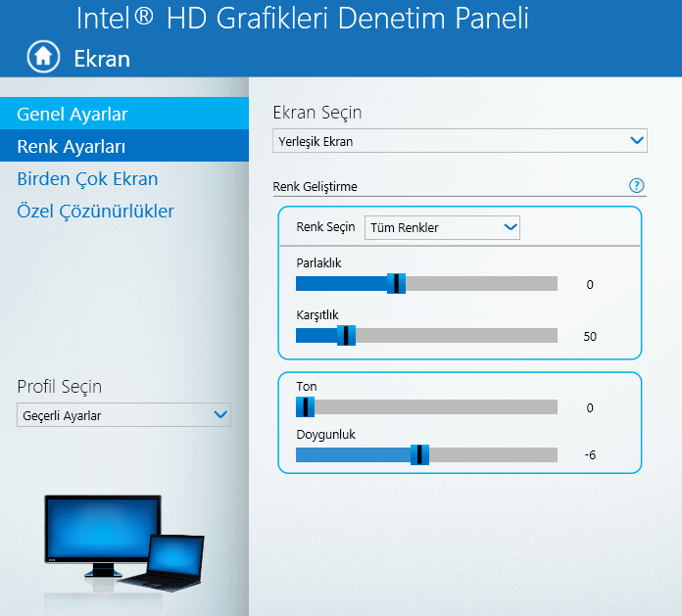Screen dimensions: 682x616
Task: Click the Ton slider handle
Action: click(x=306, y=406)
